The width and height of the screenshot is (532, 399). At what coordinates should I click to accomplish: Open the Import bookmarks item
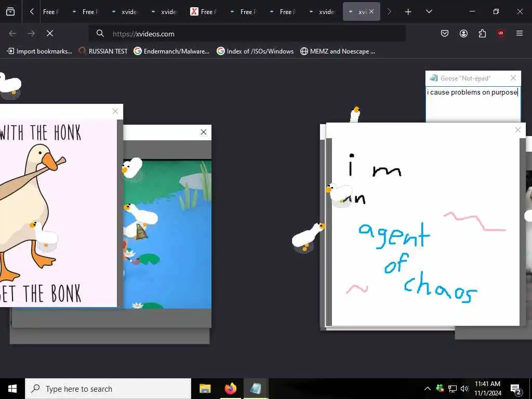[39, 51]
